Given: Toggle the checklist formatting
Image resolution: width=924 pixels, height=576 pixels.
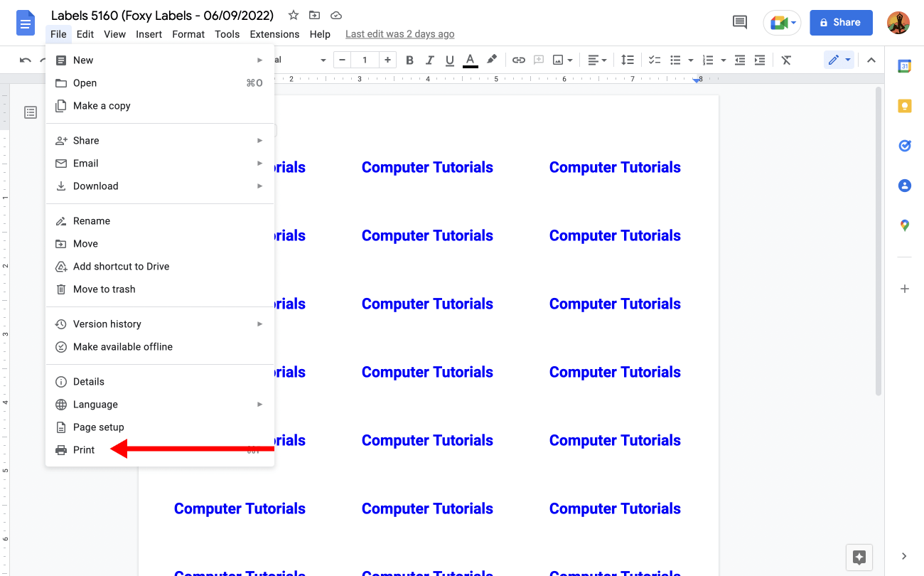Looking at the screenshot, I should (x=654, y=60).
